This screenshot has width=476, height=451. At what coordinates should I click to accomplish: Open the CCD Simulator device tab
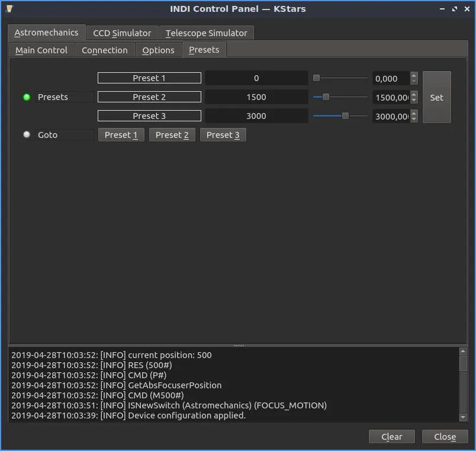[x=122, y=33]
